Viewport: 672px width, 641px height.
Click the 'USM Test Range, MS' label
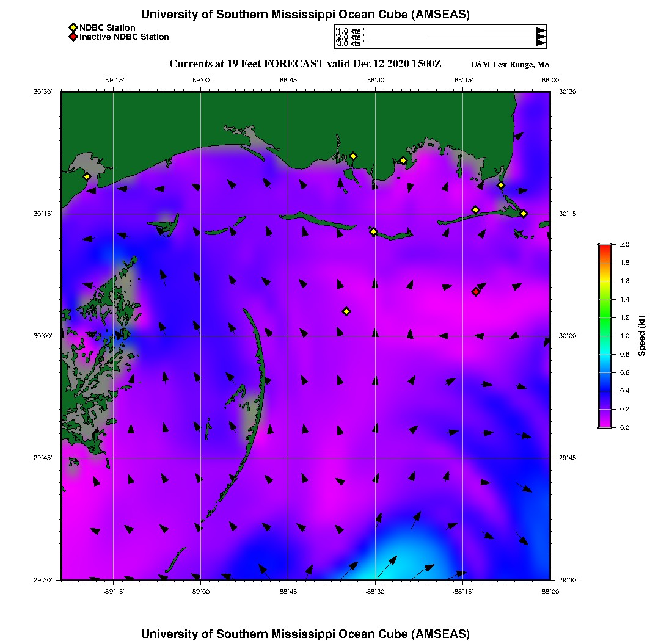point(510,65)
